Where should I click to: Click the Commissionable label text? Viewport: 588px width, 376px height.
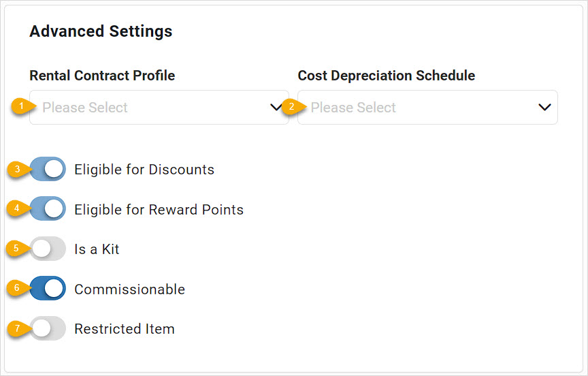coord(130,289)
